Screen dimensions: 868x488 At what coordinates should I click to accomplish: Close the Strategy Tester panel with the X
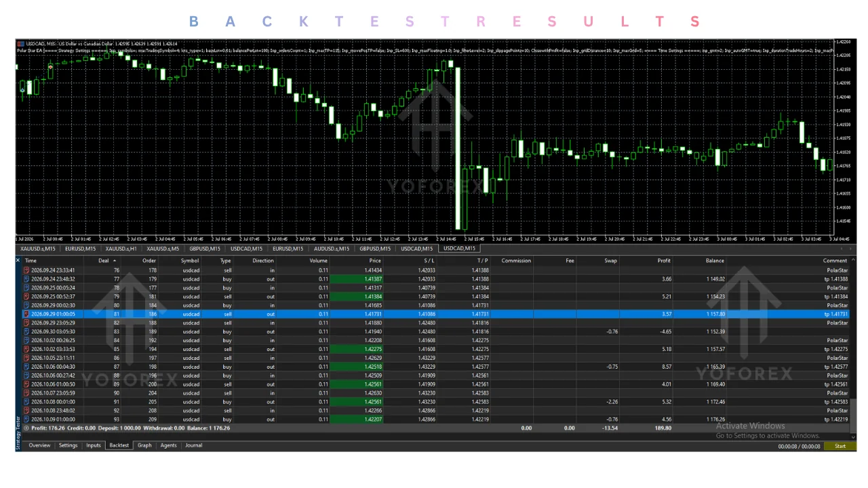pos(18,260)
